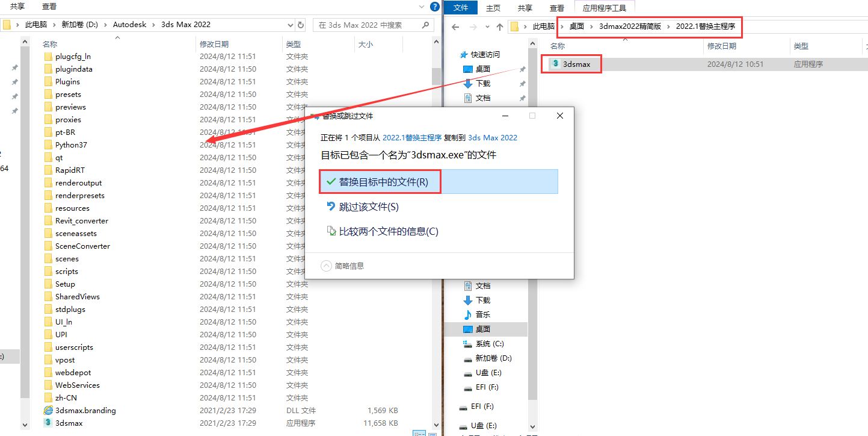Open the rightmost 应用程序工具 ribbon tab
868x436 pixels.
605,8
